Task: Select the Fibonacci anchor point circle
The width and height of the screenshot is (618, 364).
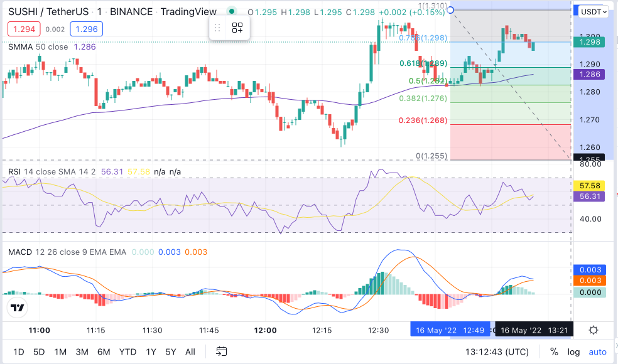Action: [x=450, y=9]
